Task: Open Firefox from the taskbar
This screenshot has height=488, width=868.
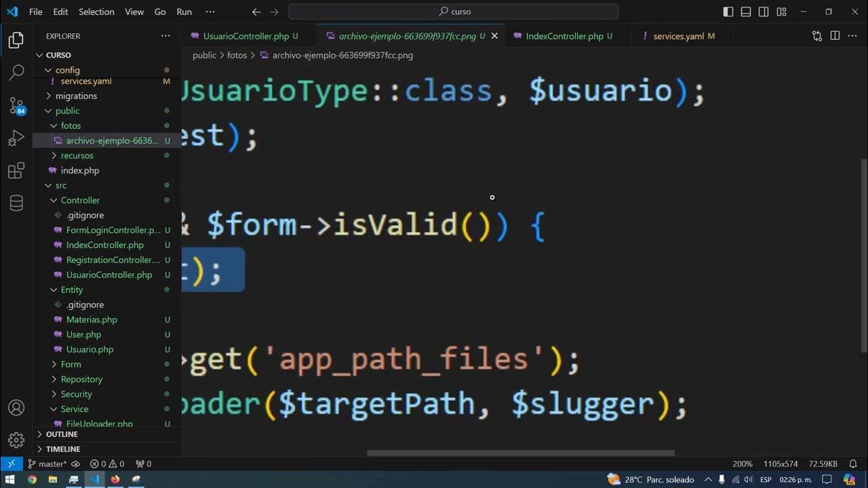Action: (x=115, y=481)
